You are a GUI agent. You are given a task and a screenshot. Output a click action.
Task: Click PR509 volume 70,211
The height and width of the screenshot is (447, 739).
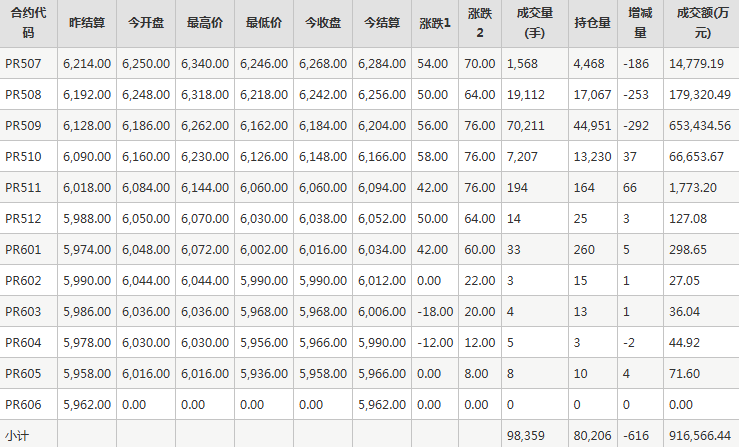pyautogui.click(x=526, y=126)
